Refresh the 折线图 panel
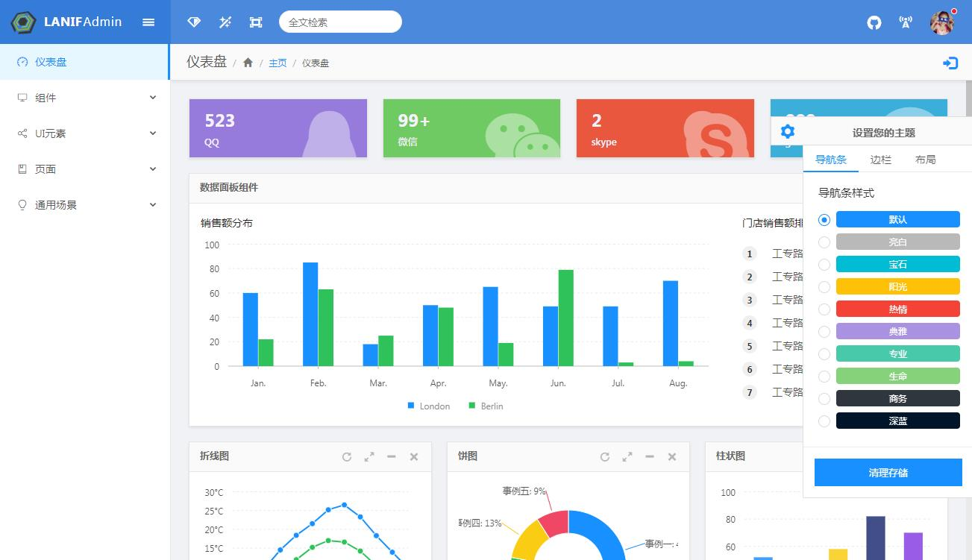 (x=347, y=457)
